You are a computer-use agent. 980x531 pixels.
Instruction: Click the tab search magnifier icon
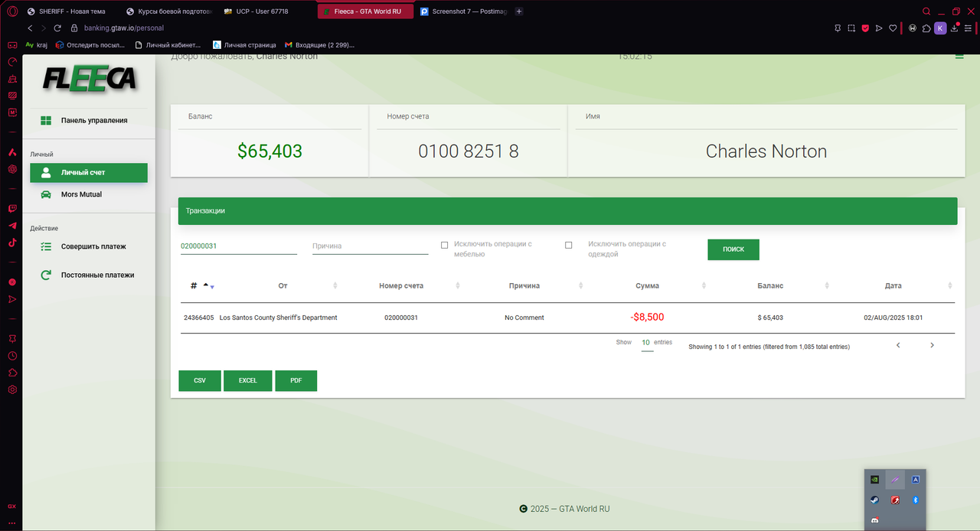point(926,11)
